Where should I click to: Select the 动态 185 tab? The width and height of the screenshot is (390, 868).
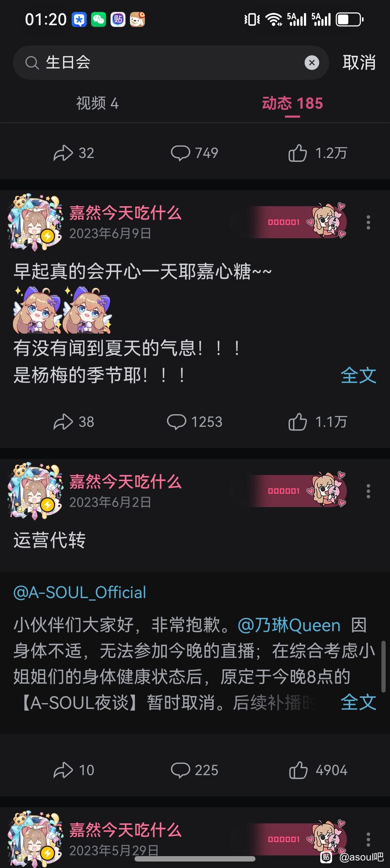[x=292, y=103]
